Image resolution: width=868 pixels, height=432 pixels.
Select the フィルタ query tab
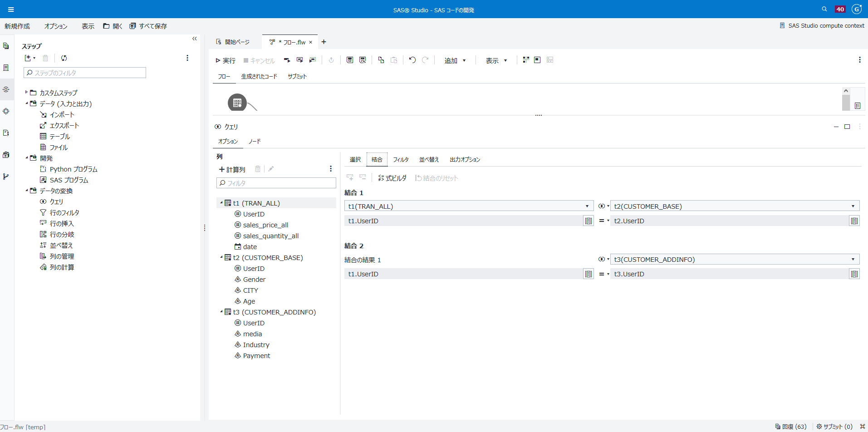click(x=401, y=159)
